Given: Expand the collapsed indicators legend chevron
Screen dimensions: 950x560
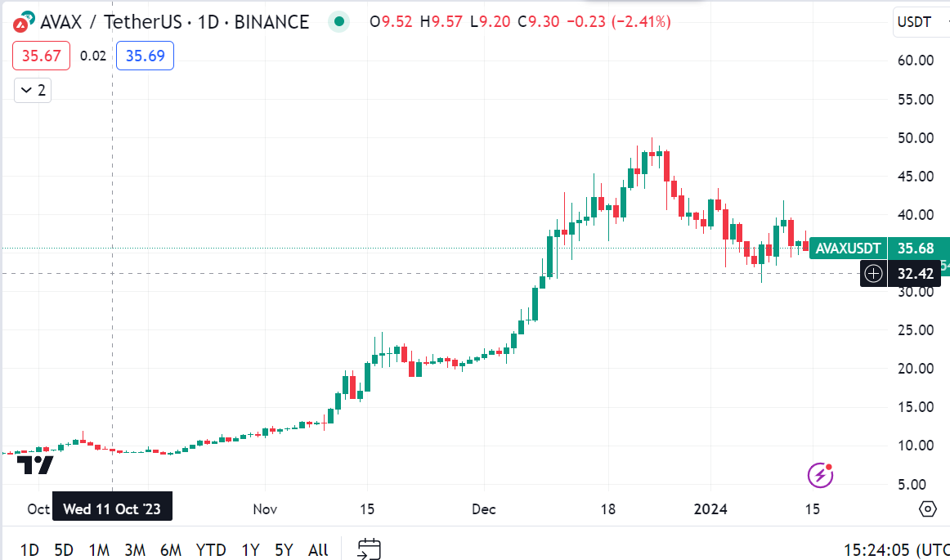Looking at the screenshot, I should (33, 90).
